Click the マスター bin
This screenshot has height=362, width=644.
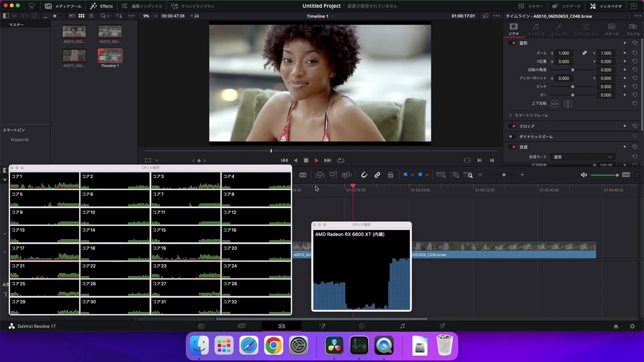click(x=16, y=25)
